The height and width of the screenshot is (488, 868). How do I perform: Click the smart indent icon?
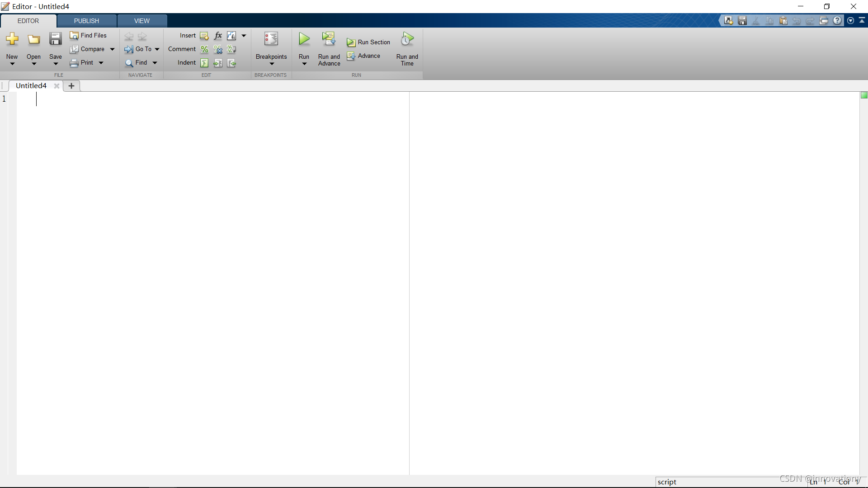[204, 63]
